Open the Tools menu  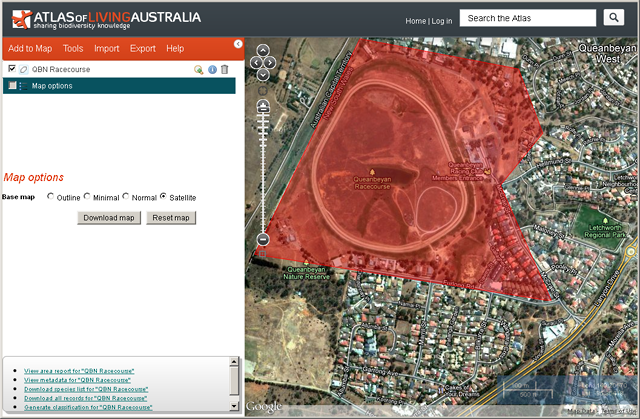pyautogui.click(x=73, y=49)
